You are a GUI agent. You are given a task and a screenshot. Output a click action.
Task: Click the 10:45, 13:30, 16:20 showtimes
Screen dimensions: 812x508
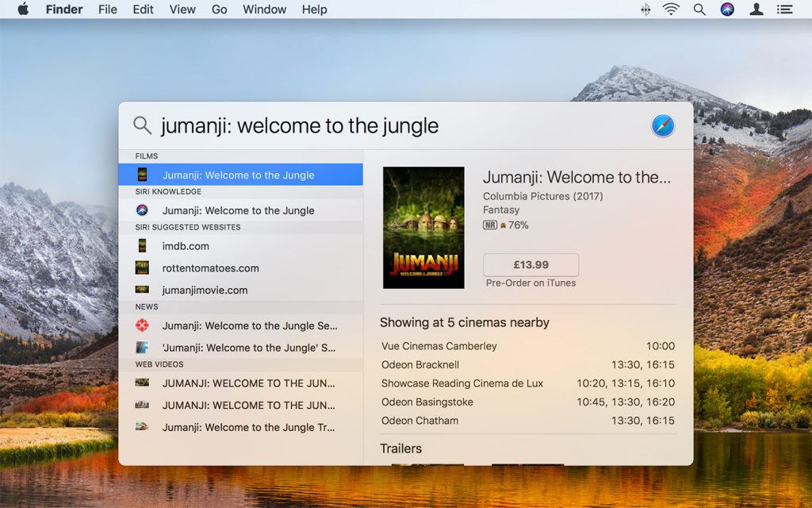[x=626, y=402]
